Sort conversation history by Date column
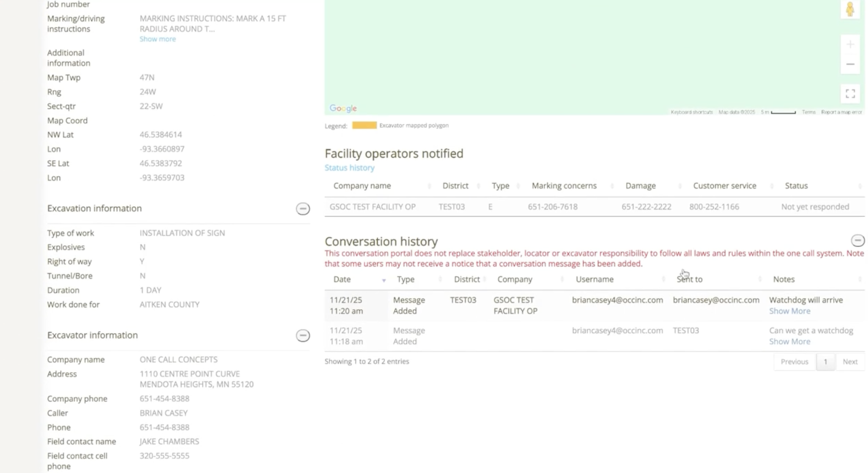The height and width of the screenshot is (473, 868). [342, 279]
